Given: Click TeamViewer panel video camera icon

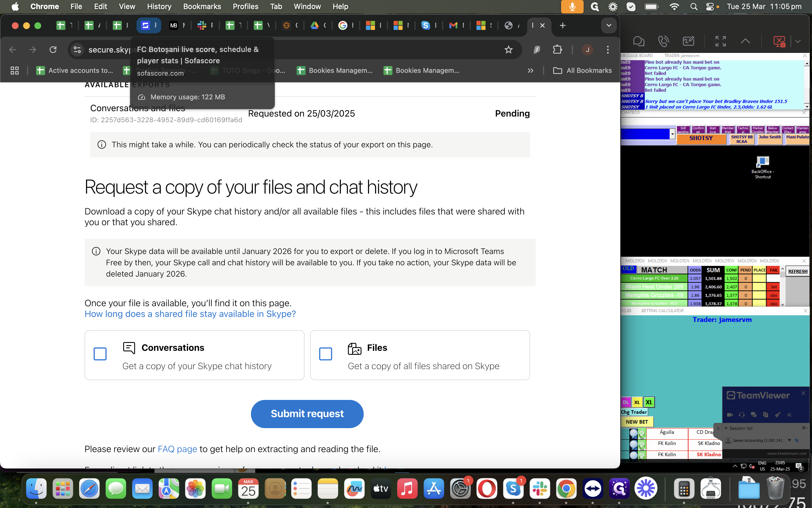Looking at the screenshot, I should coord(730,415).
